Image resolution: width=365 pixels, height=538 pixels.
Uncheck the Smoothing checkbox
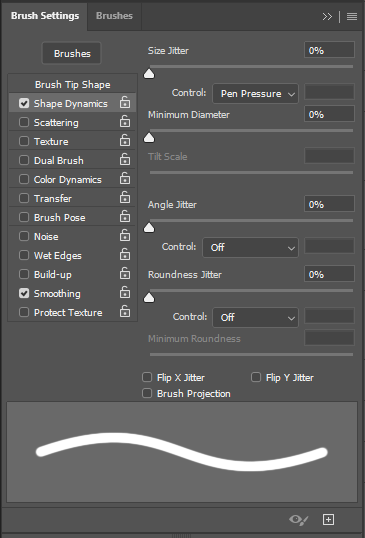point(24,293)
